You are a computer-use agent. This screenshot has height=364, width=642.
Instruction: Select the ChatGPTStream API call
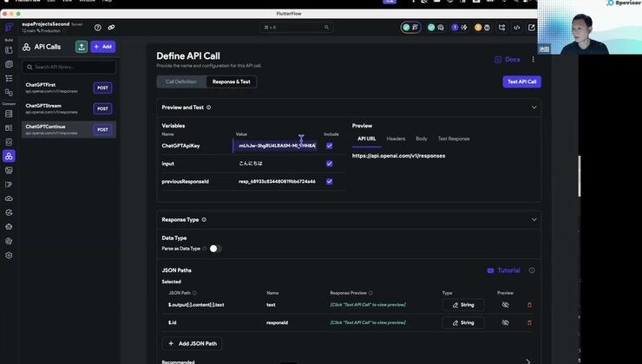(69, 109)
